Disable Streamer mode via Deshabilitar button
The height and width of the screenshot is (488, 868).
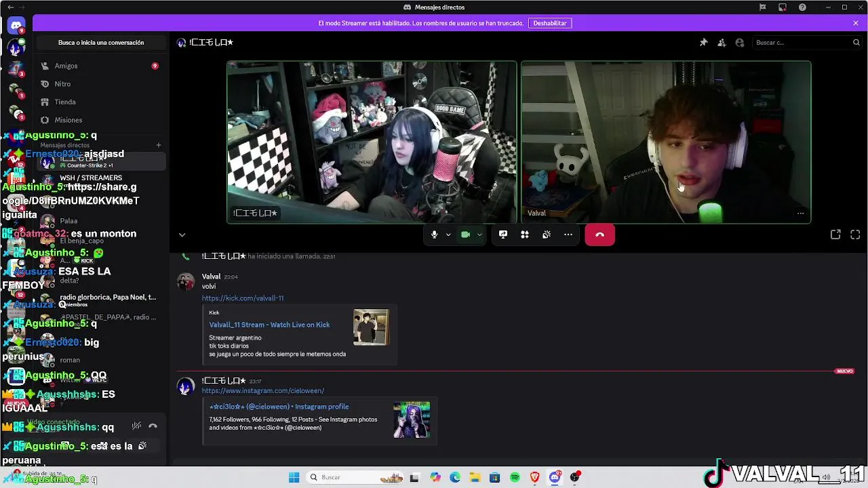(x=550, y=23)
